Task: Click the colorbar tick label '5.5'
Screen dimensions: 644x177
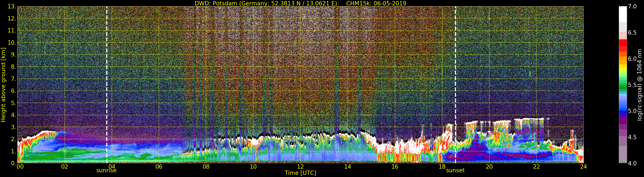Action: pyautogui.click(x=632, y=85)
